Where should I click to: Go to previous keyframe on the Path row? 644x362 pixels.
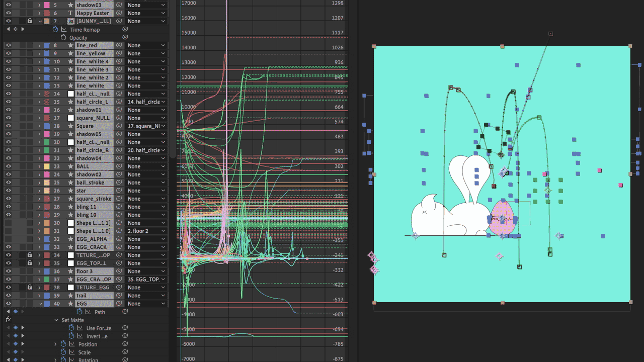[8, 312]
